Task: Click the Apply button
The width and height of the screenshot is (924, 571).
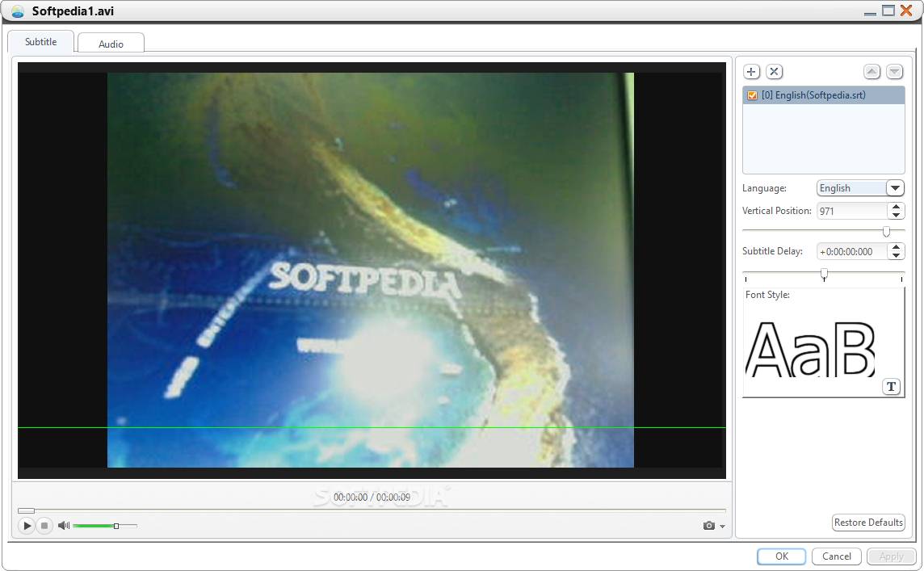Action: click(x=891, y=556)
